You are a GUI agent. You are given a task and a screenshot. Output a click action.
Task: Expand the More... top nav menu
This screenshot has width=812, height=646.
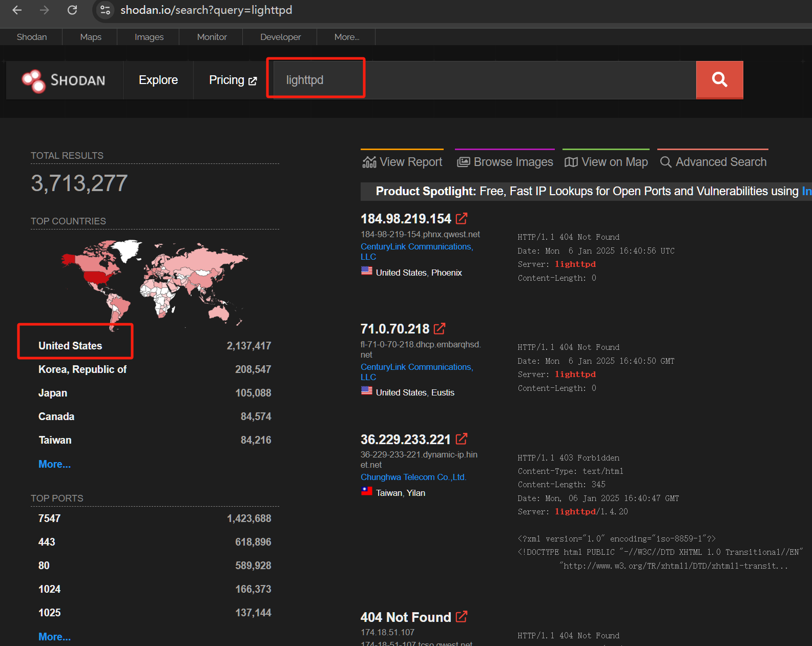(347, 37)
